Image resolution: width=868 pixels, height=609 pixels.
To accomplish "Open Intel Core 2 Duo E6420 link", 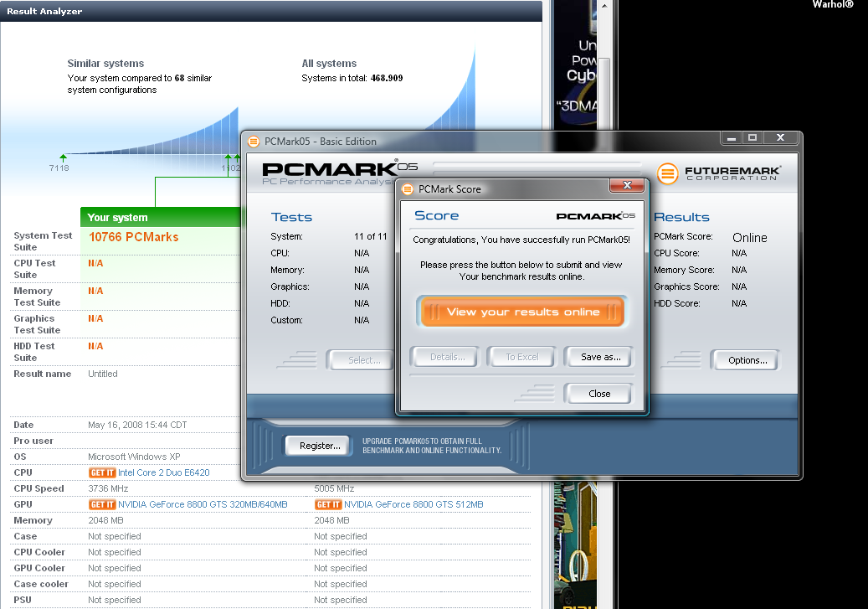I will [164, 472].
